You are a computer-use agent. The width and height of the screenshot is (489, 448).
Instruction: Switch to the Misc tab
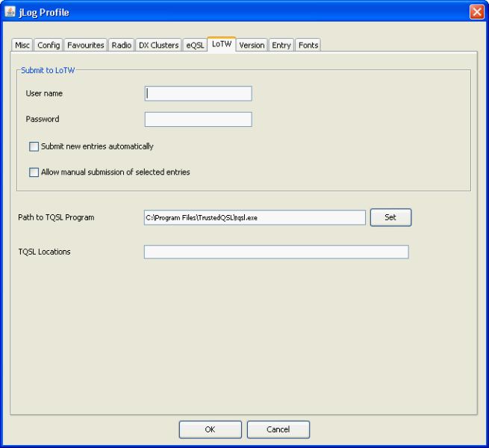coord(22,46)
